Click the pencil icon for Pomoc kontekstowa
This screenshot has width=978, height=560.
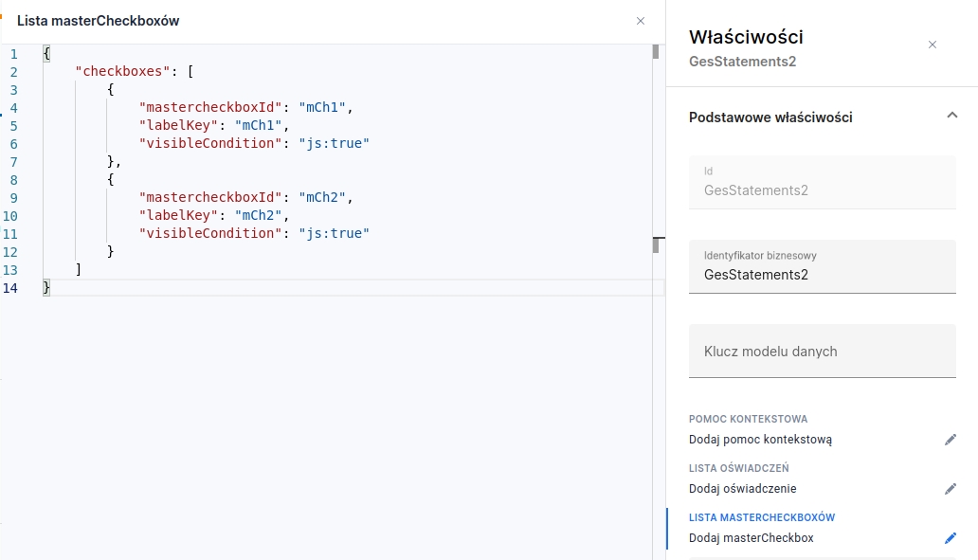[951, 440]
